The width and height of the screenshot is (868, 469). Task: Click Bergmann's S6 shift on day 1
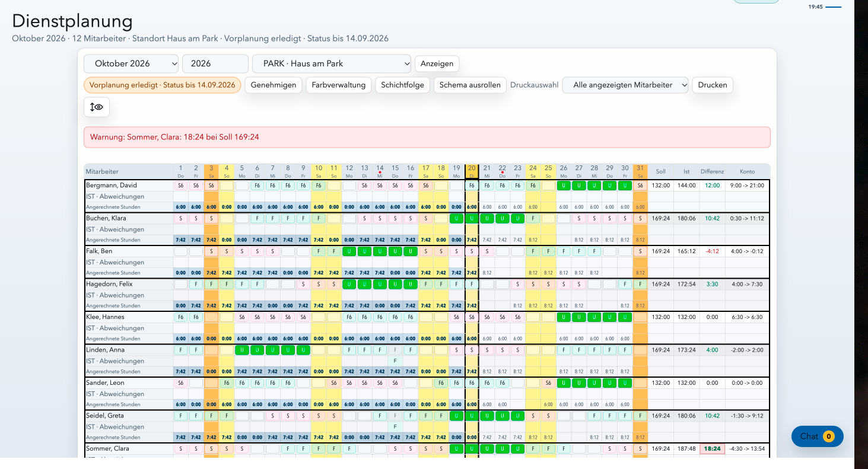[x=180, y=186]
